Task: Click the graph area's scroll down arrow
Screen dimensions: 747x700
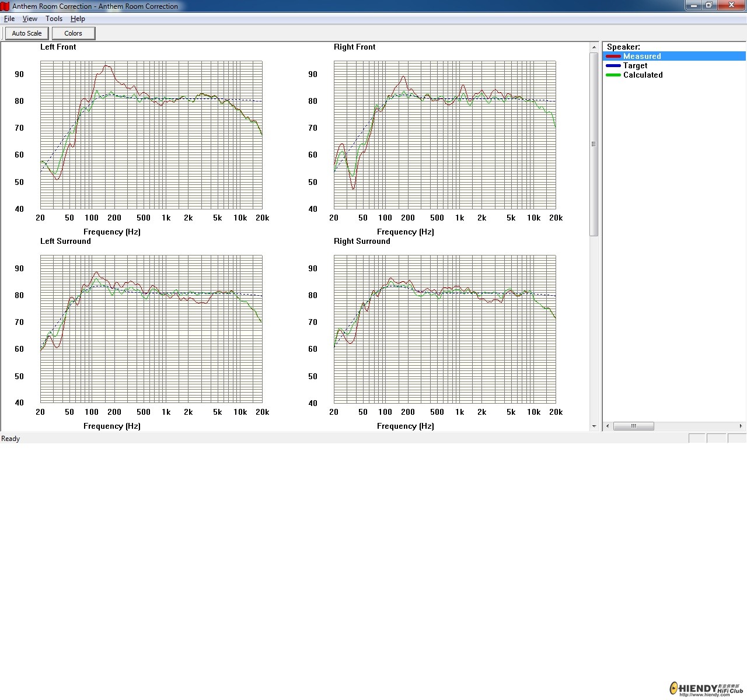Action: click(594, 426)
